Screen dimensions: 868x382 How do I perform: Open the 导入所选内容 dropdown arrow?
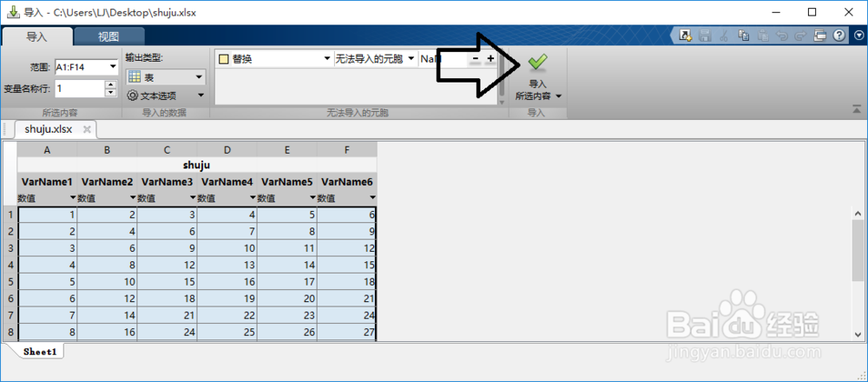click(x=558, y=96)
